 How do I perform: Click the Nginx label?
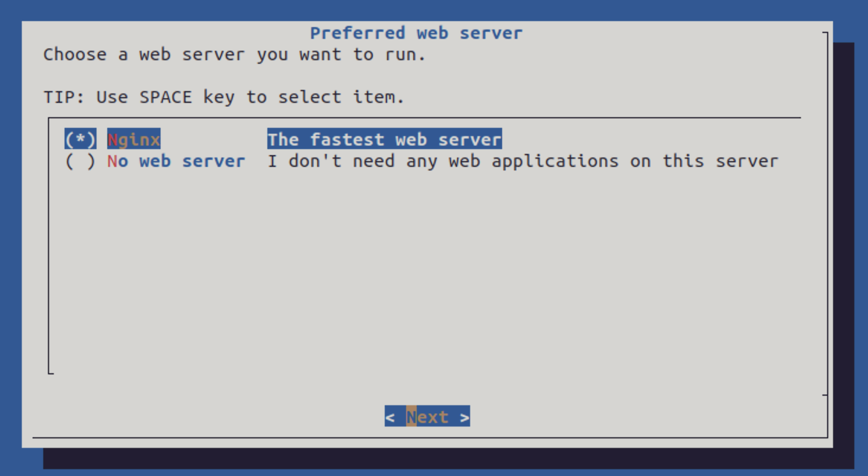(x=134, y=139)
